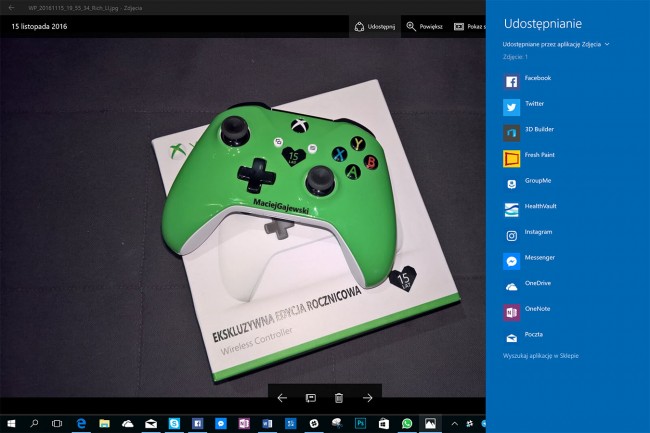The height and width of the screenshot is (433, 650).
Task: Open Photoshop from the taskbar
Action: (360, 423)
